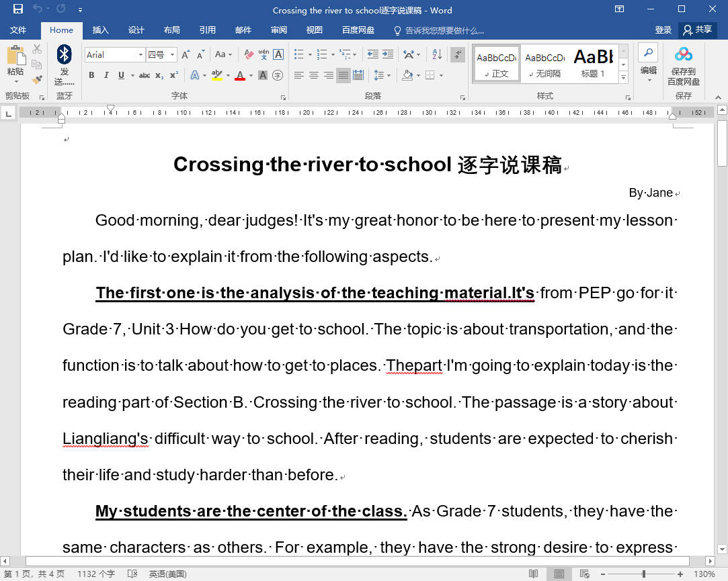Expand numbered list options
728x581 pixels.
pos(333,55)
